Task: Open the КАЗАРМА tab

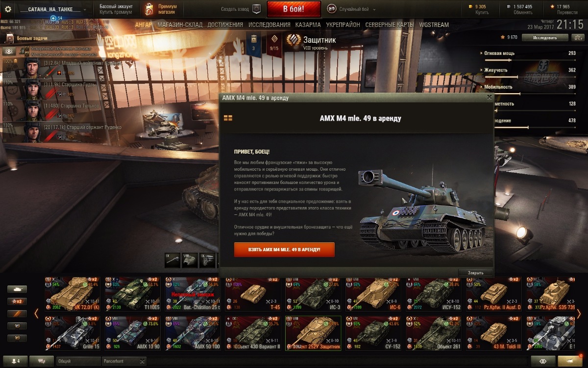Action: (308, 25)
